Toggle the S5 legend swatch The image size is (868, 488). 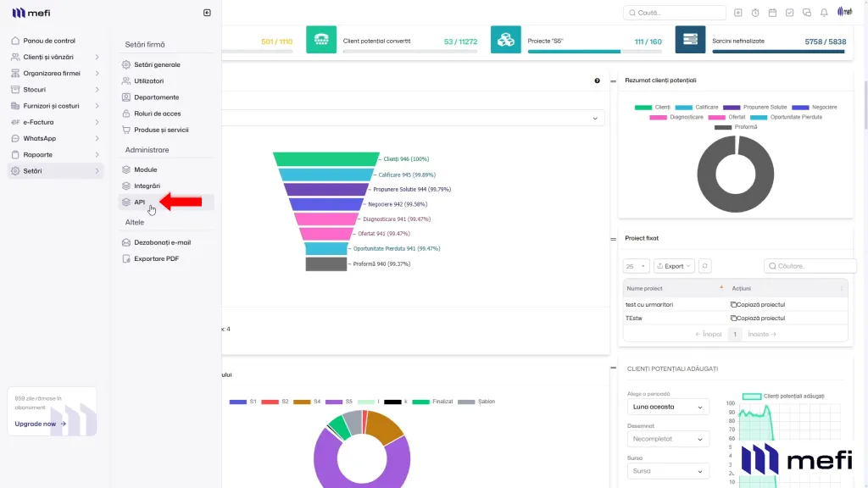pos(334,402)
